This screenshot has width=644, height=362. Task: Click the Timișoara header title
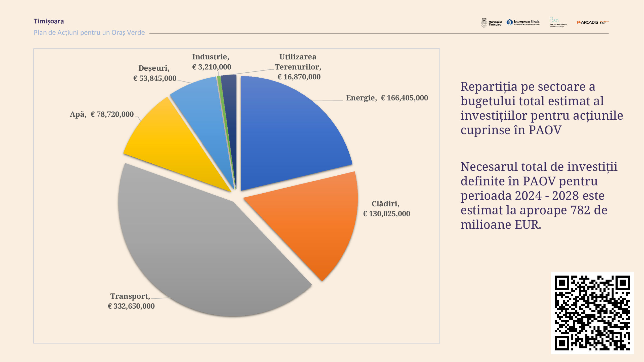[x=49, y=21]
